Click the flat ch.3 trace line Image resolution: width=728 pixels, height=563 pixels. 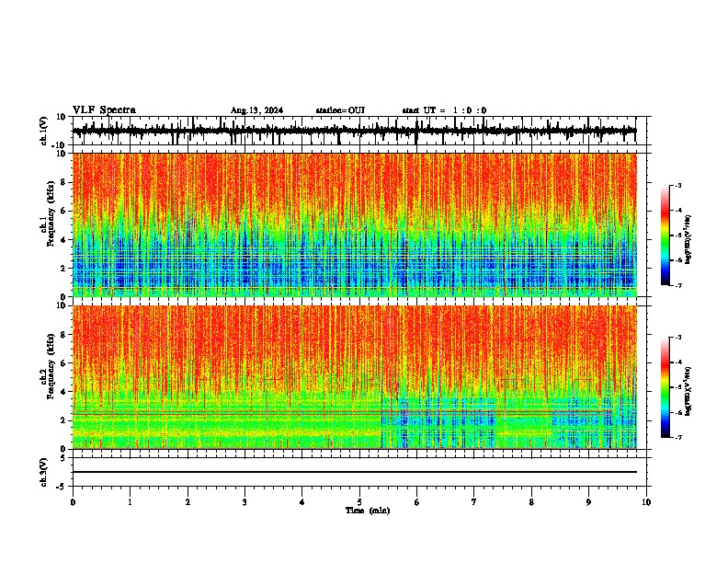click(354, 472)
